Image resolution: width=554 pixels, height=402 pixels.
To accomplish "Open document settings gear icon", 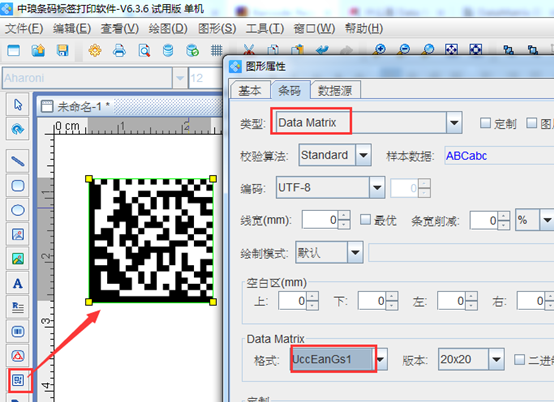I will coord(95,51).
